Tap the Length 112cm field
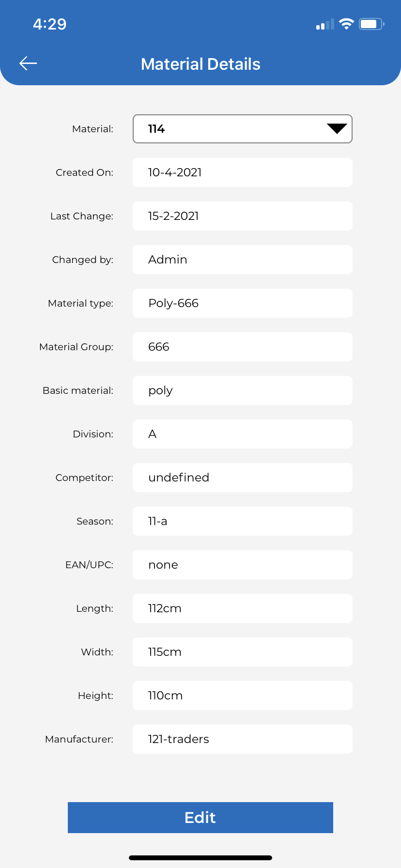This screenshot has width=401, height=868. (243, 608)
